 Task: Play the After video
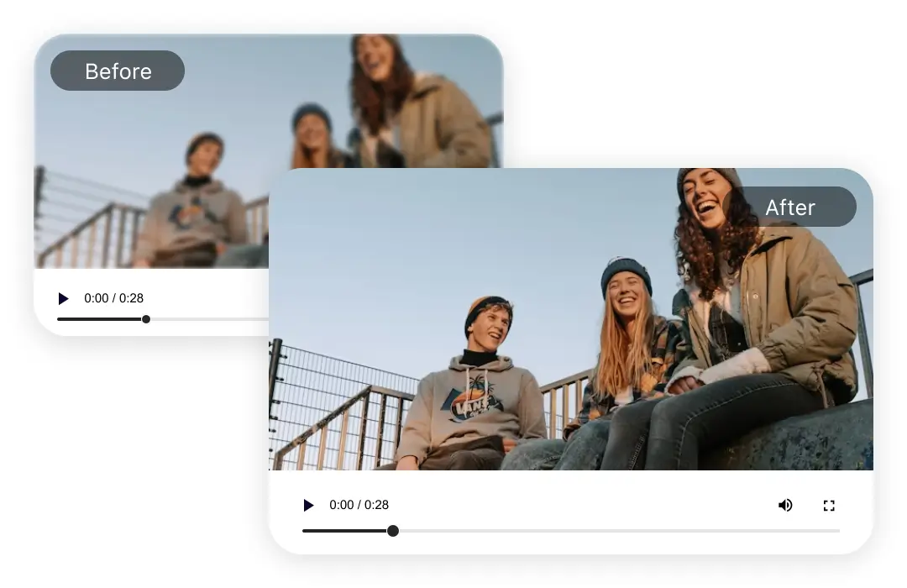308,505
